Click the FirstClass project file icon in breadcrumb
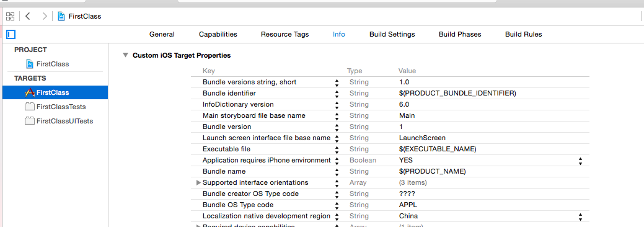Screen dimensions: 644x227 61,17
